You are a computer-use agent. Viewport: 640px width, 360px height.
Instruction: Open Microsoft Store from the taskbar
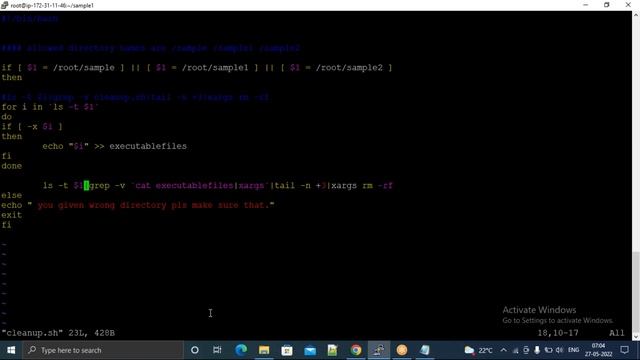click(x=287, y=350)
